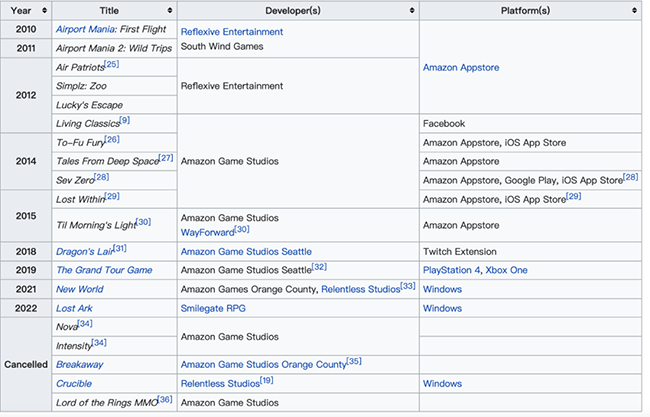Select the 'Airport Mania 2: Wild Trips' cell
The width and height of the screenshot is (650, 417).
tap(115, 48)
